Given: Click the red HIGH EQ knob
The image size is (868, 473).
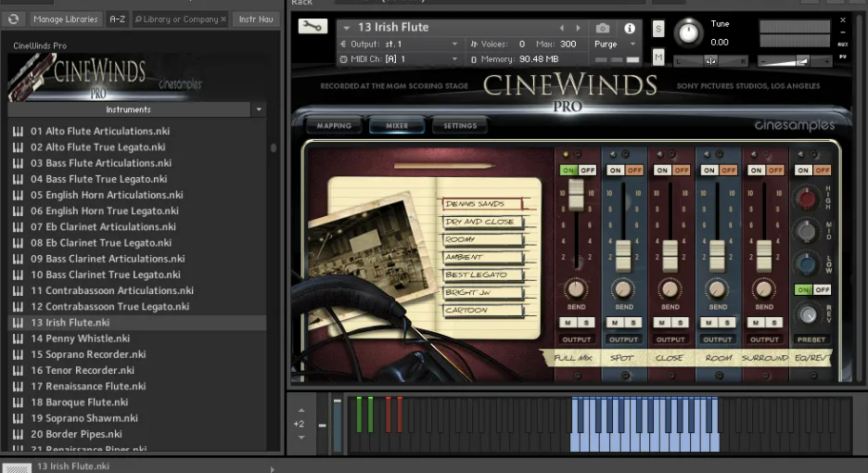Looking at the screenshot, I should coord(806,198).
